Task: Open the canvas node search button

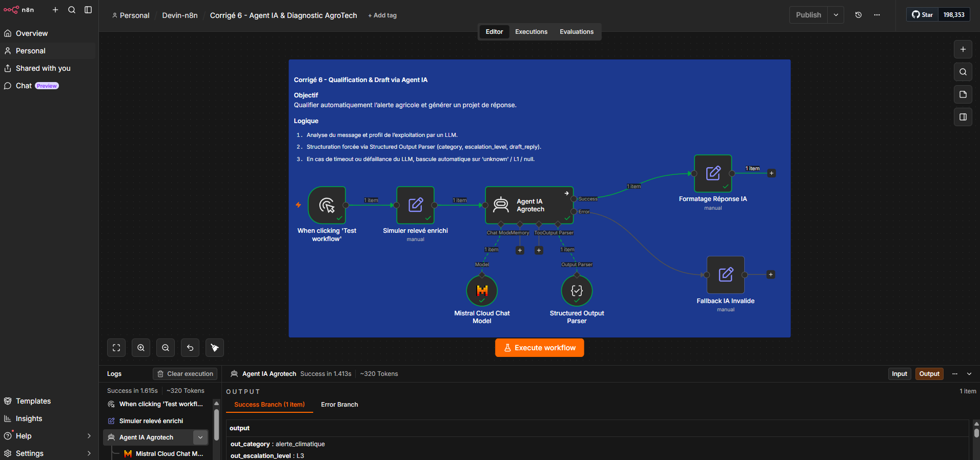Action: coord(963,72)
